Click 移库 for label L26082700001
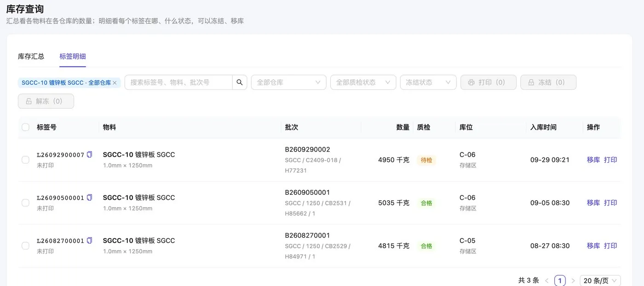644x286 pixels. pos(593,246)
